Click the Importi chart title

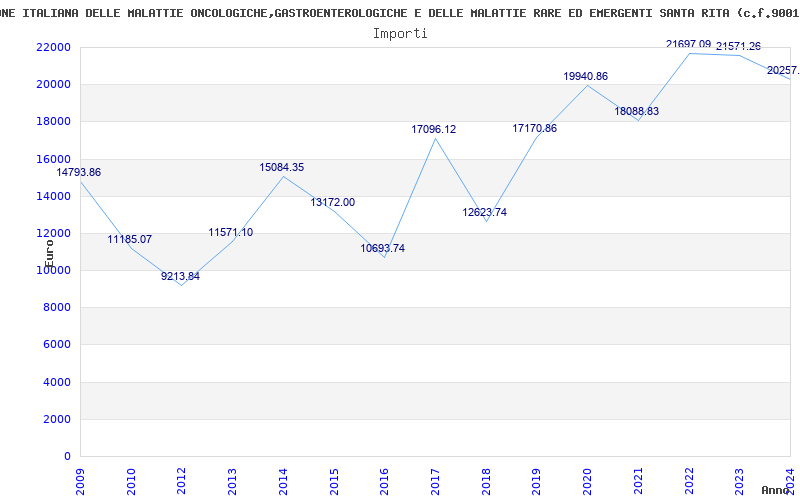tap(400, 34)
